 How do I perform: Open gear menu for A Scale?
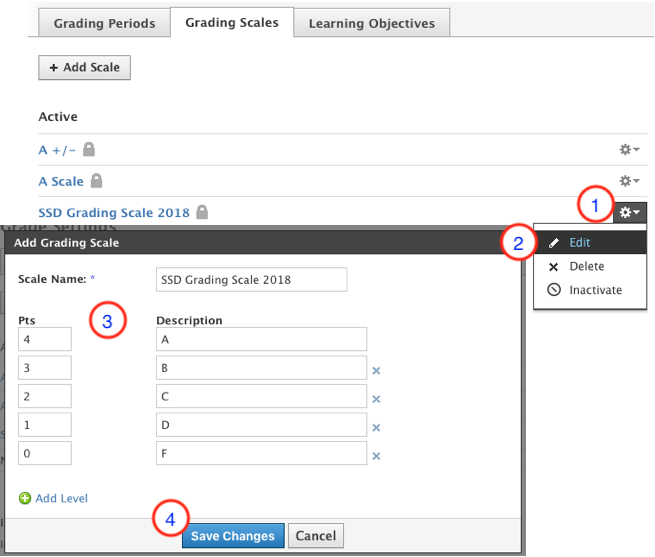[629, 181]
